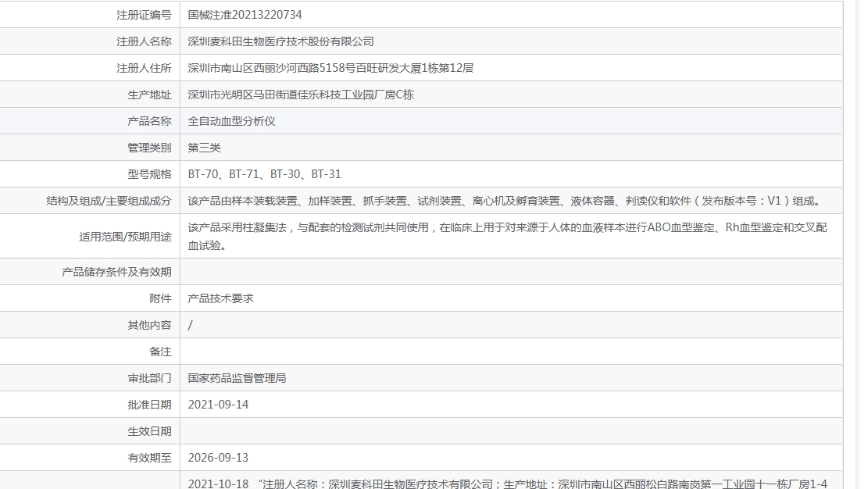Screen dimensions: 868x489
Task: Click the 适用范围/预期用途 label
Action: (125, 237)
